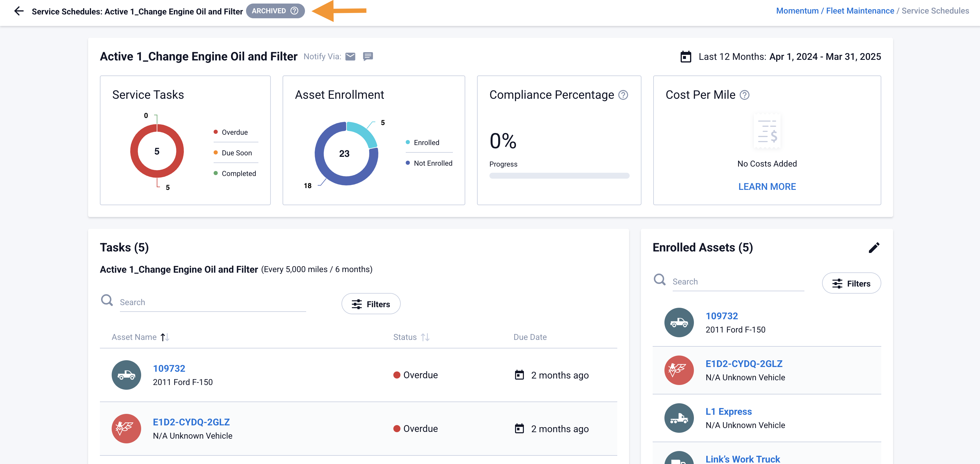
Task: Click the compliance progress bar
Action: (x=559, y=176)
